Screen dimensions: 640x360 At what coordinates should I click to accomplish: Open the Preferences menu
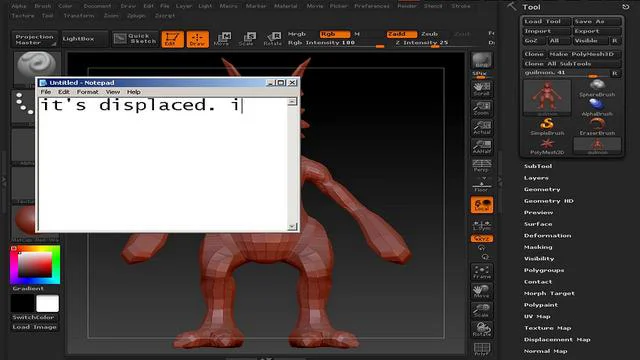371,6
